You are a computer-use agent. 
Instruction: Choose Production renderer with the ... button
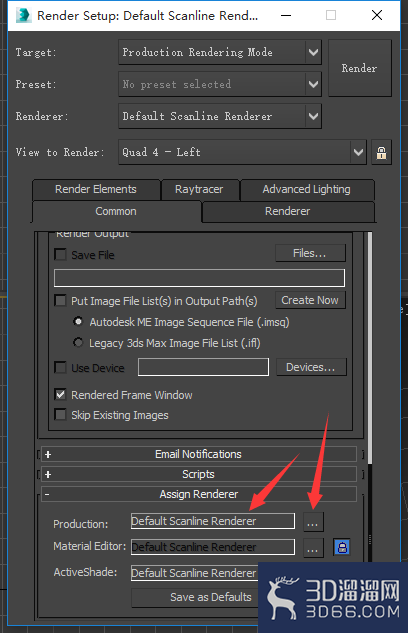pyautogui.click(x=313, y=522)
